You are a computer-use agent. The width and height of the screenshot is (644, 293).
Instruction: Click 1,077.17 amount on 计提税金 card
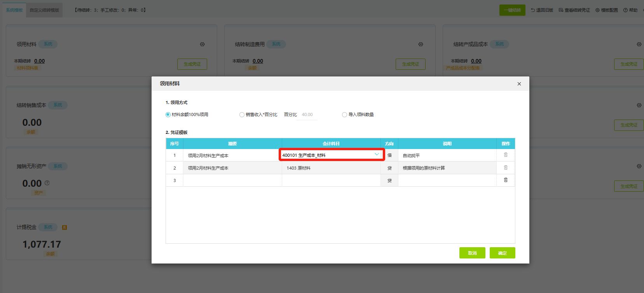point(42,244)
